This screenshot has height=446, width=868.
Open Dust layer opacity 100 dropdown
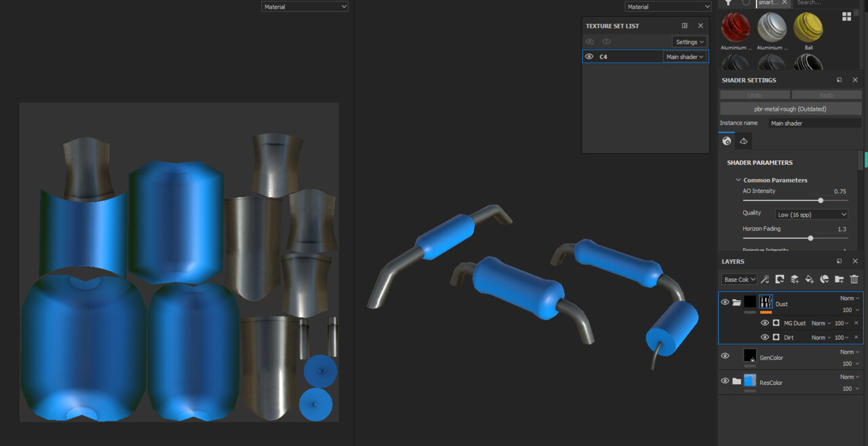[851, 310]
